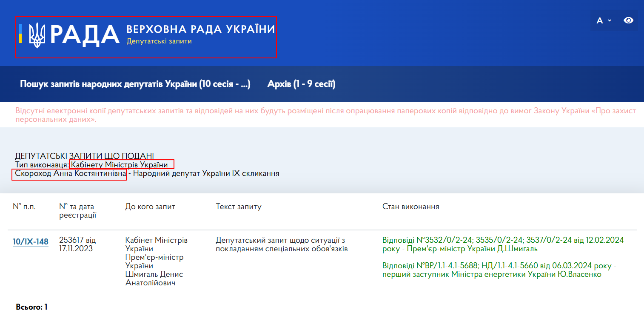The image size is (644, 316).
Task: Click the 'Всього: 1' total count
Action: (31, 307)
